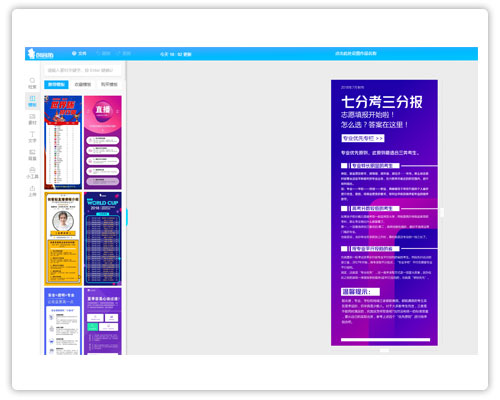Click the 上传 upload sidebar icon
Screen dimensions: 500x400
click(32, 191)
